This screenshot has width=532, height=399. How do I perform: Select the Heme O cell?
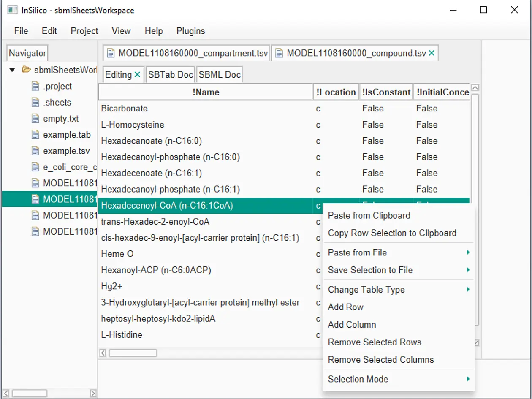pos(205,254)
